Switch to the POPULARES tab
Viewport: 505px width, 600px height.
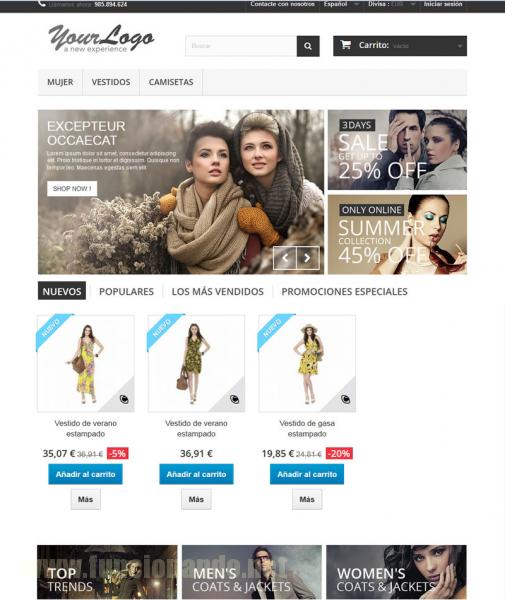point(126,292)
